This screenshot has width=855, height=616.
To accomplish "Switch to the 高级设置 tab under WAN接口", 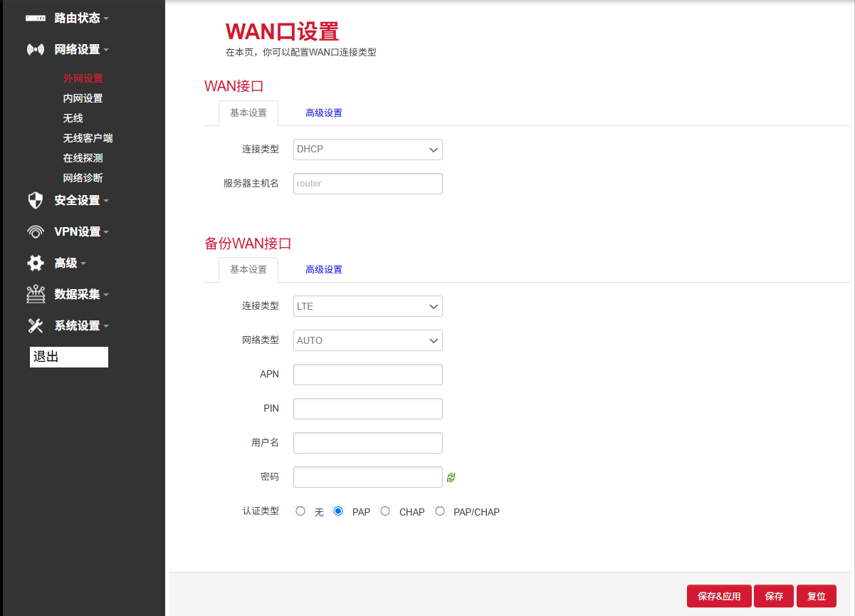I will coord(324,113).
